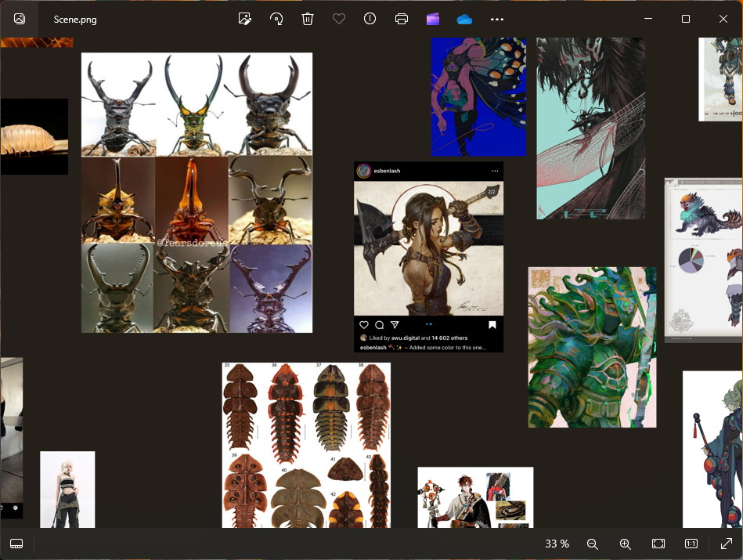Show file info panel
This screenshot has height=560, width=743.
[370, 19]
